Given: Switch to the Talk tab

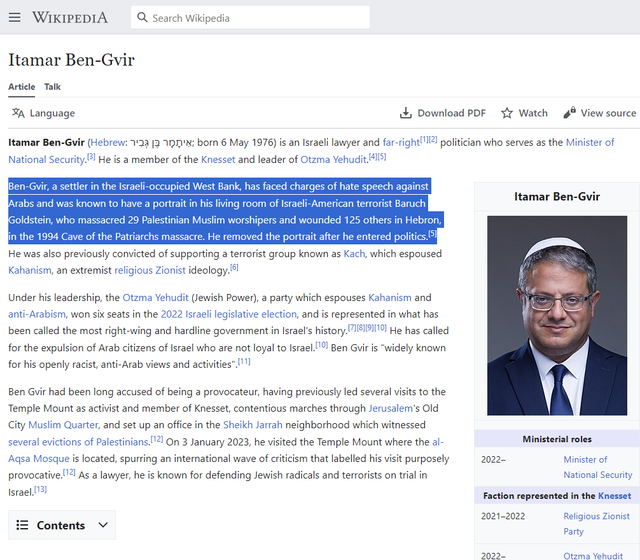Looking at the screenshot, I should point(53,87).
